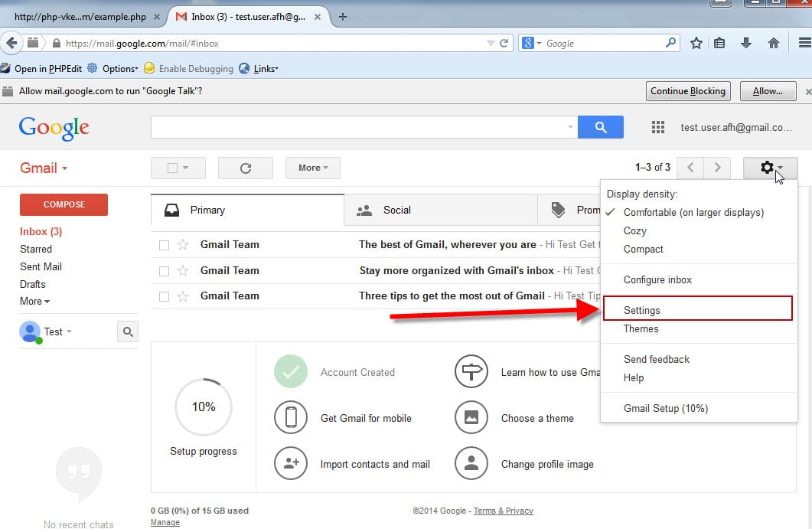Click the 10% setup progress circle
The image size is (812, 529).
pos(204,407)
